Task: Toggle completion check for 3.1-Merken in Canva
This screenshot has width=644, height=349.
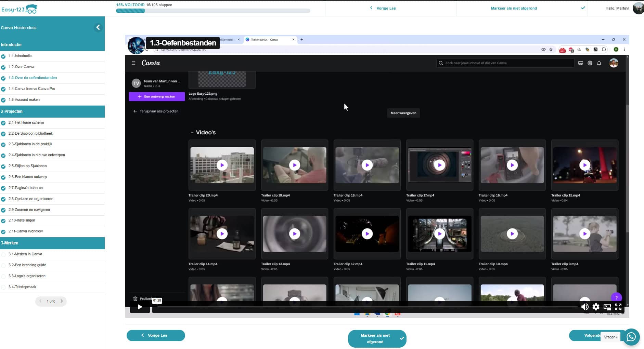Action: coord(3,254)
